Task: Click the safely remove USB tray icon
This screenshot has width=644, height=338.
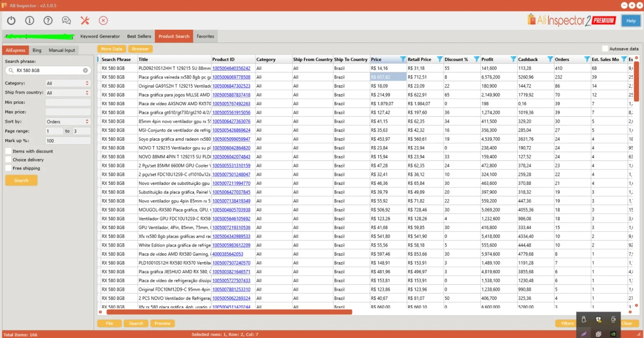Action: tap(584, 319)
